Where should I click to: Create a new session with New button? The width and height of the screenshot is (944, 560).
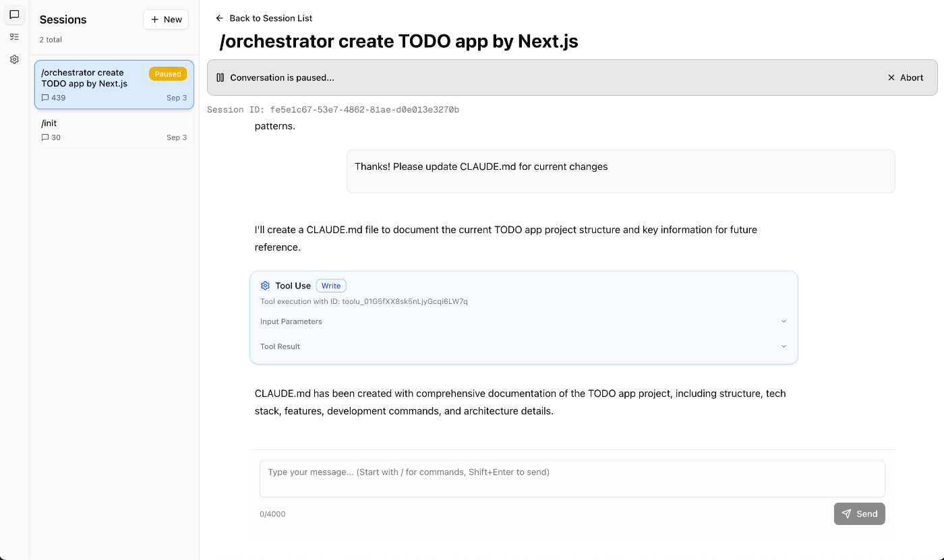tap(166, 20)
